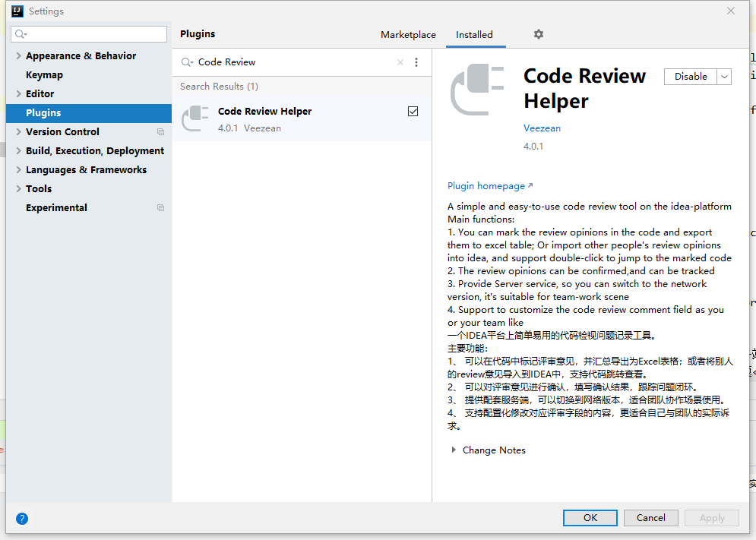This screenshot has height=540, width=756.
Task: Click the Apply button
Action: point(712,518)
